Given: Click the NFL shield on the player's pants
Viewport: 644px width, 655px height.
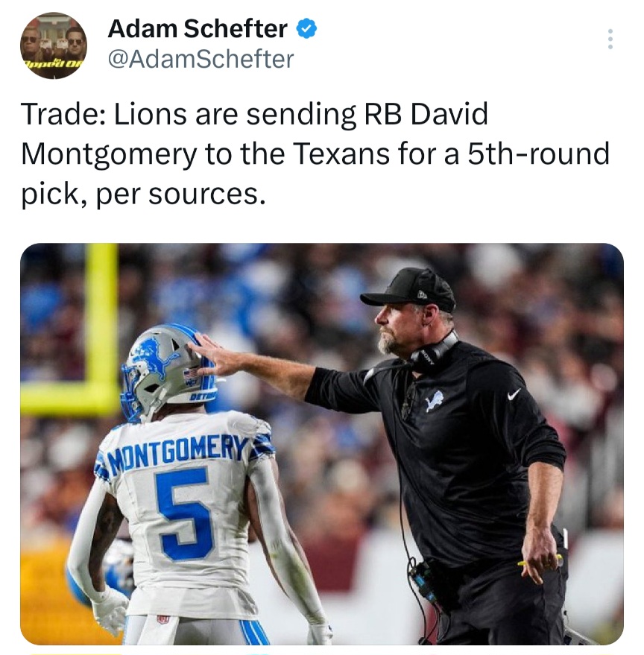Looking at the screenshot, I should [163, 618].
